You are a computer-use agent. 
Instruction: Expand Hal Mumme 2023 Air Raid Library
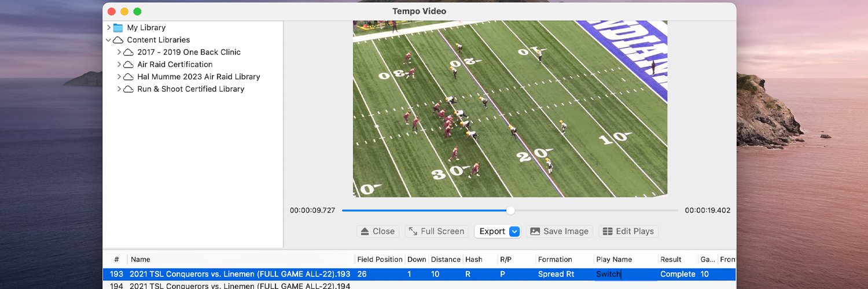[x=119, y=76]
